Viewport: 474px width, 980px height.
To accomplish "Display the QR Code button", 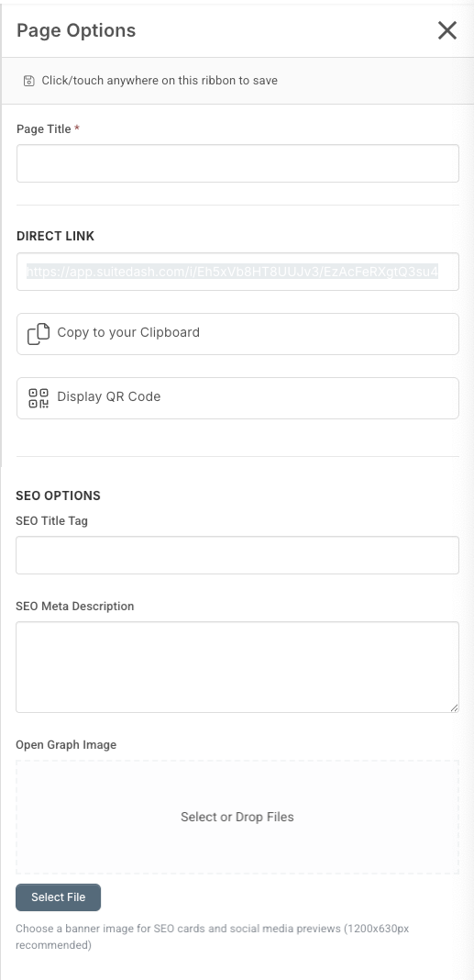I will [x=238, y=398].
